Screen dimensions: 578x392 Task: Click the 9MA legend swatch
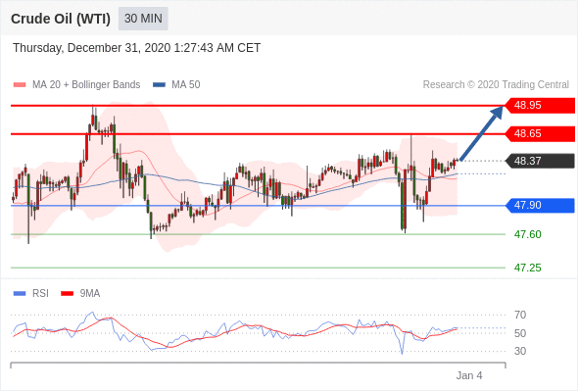[x=67, y=294]
